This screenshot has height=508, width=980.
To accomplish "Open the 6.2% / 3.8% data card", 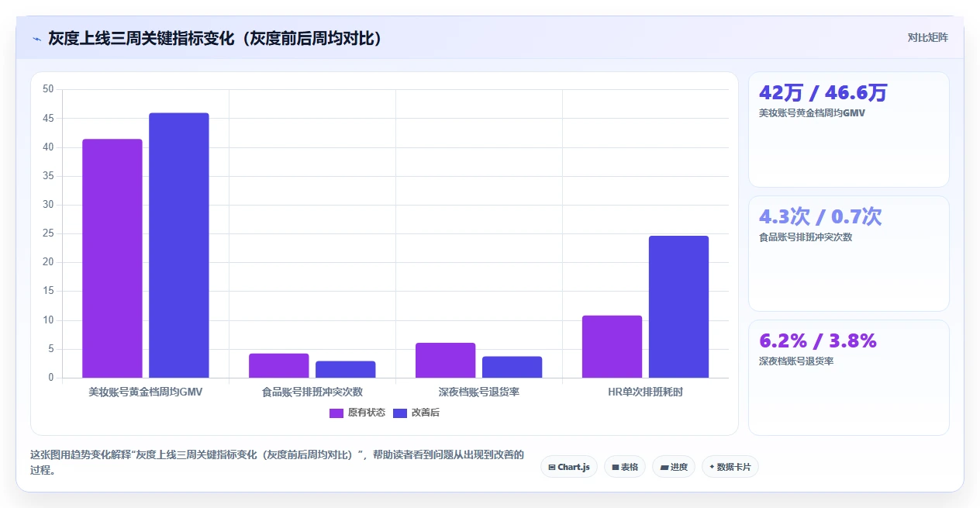I will point(848,378).
